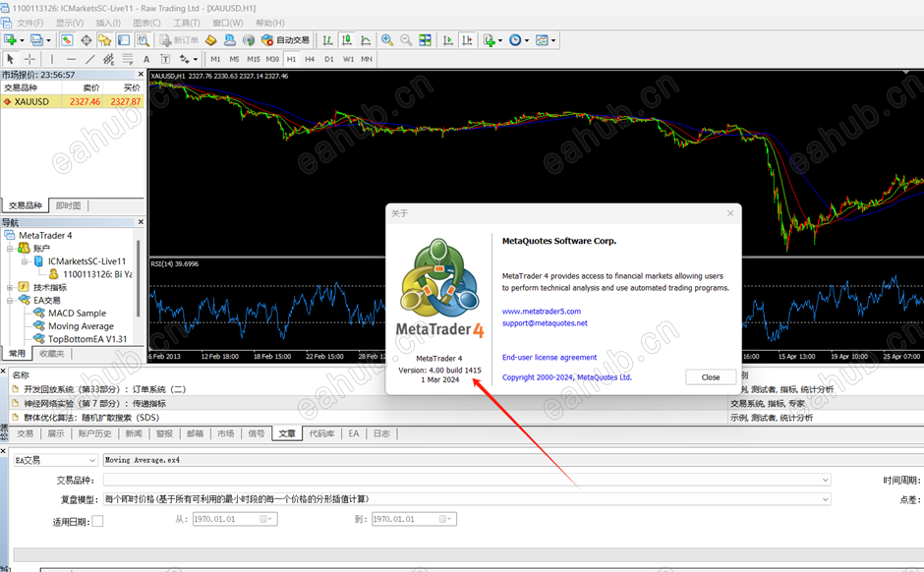Open the chart templates dropdown

(x=546, y=40)
